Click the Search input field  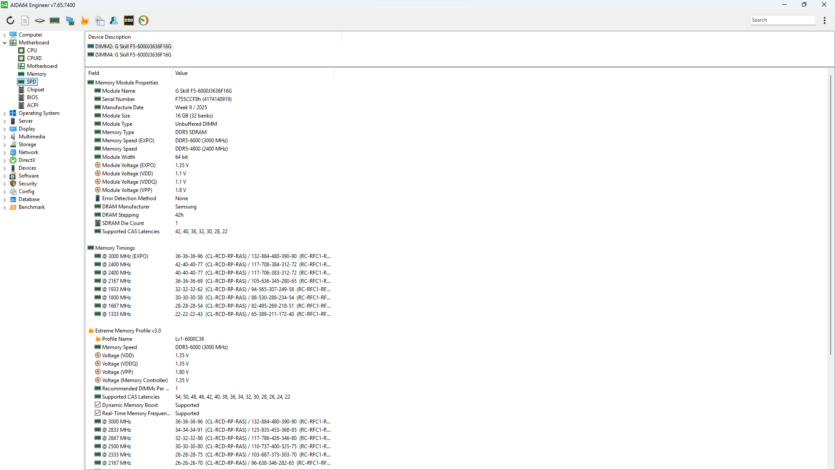point(782,20)
